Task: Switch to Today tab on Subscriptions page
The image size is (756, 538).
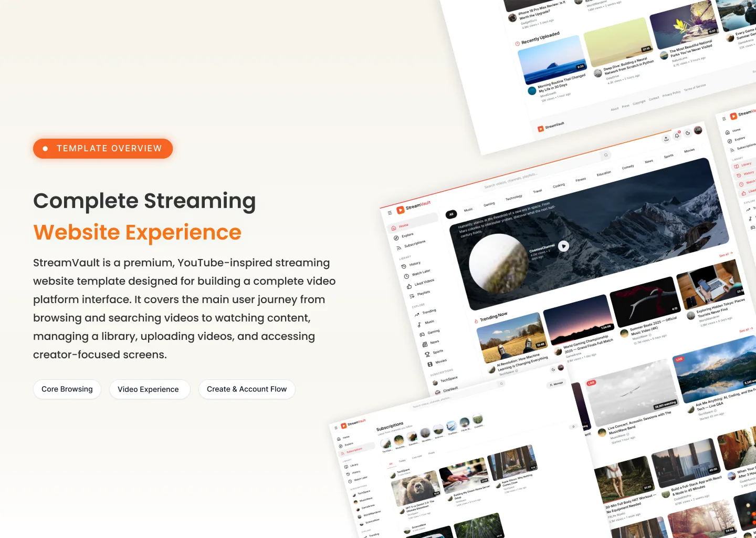Action: click(402, 461)
